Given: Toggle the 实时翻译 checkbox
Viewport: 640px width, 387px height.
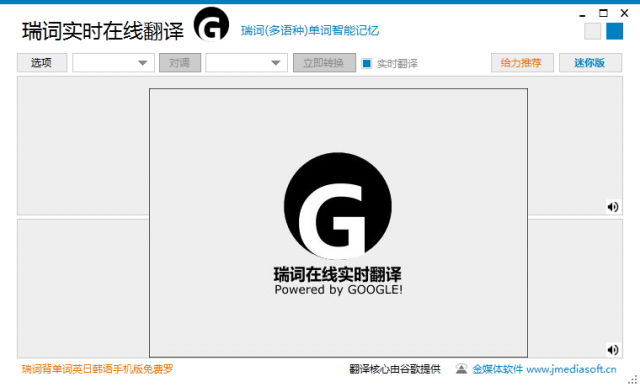Looking at the screenshot, I should pos(367,63).
